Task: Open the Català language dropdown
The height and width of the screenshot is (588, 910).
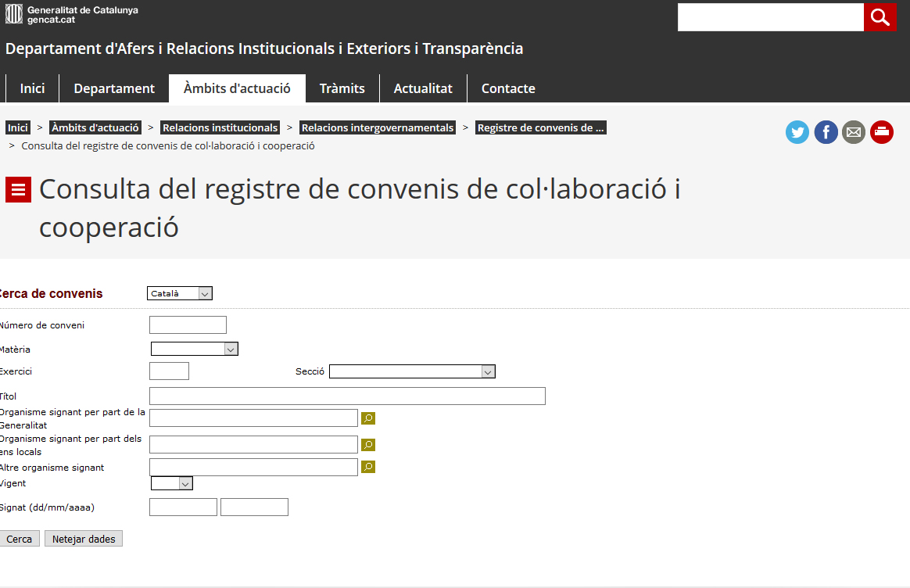Action: tap(180, 293)
